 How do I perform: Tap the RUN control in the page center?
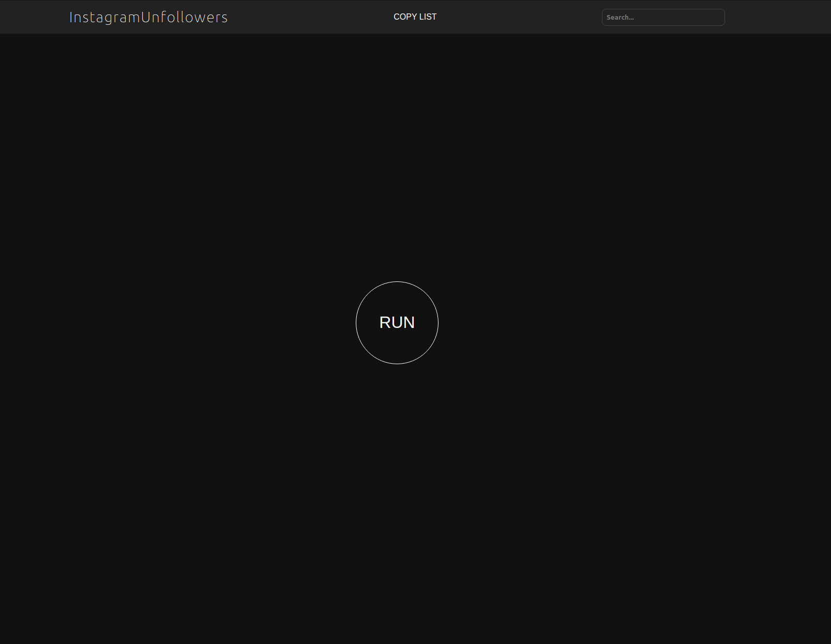click(397, 322)
